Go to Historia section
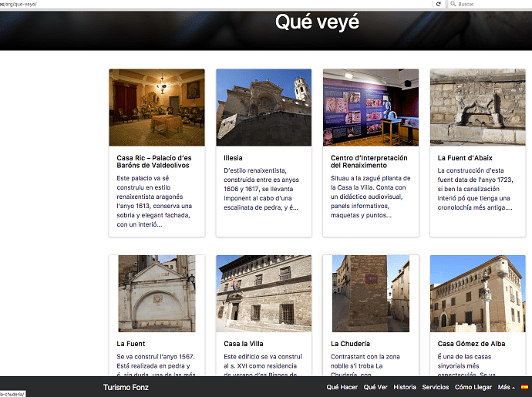Screen dimensions: 532x397 [x=405, y=387]
